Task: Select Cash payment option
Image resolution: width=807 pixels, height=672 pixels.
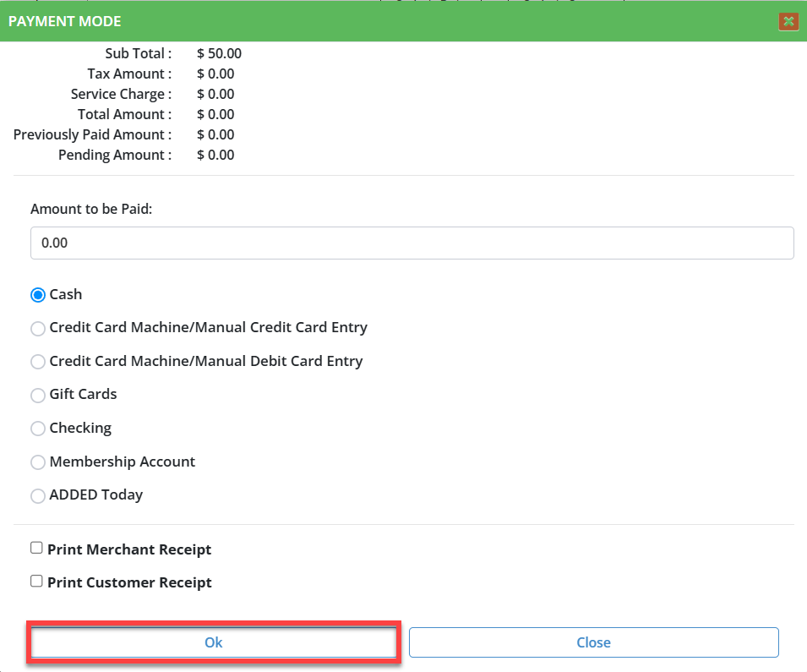Action: (38, 295)
